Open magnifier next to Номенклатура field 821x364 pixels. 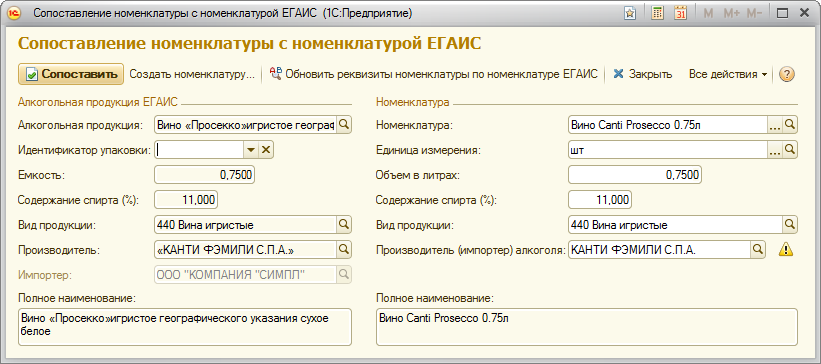click(x=790, y=125)
